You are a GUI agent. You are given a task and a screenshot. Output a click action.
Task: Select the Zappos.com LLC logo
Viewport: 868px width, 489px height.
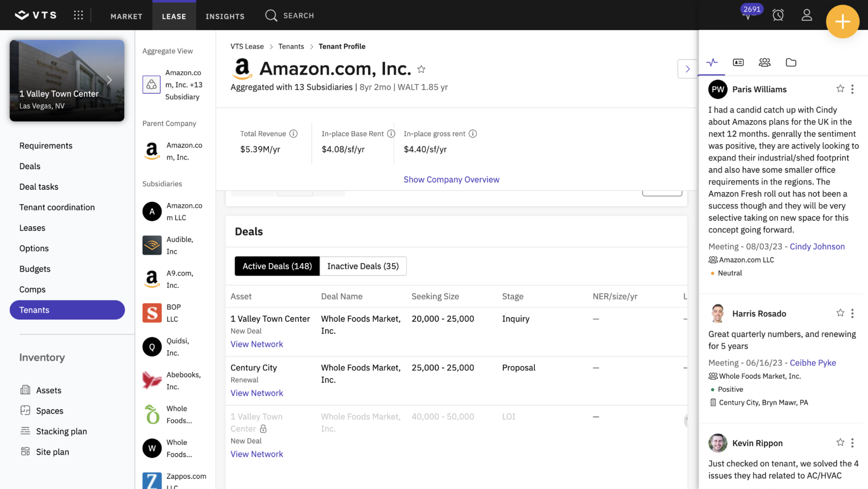152,481
